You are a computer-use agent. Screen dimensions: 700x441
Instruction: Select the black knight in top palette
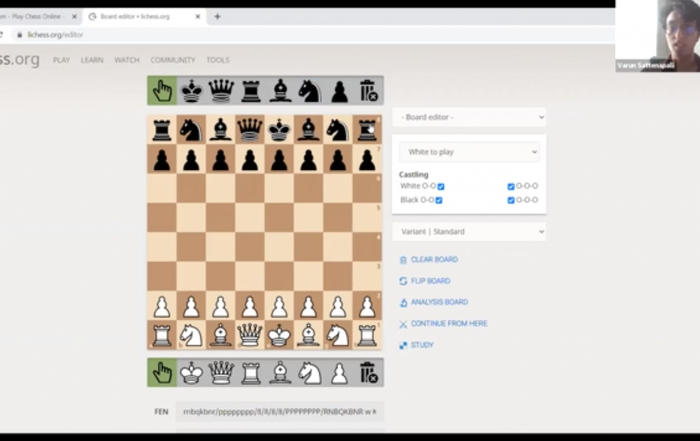tap(309, 91)
